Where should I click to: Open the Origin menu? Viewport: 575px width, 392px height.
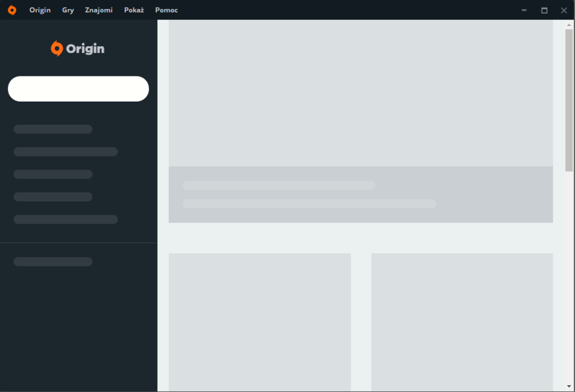click(x=40, y=10)
